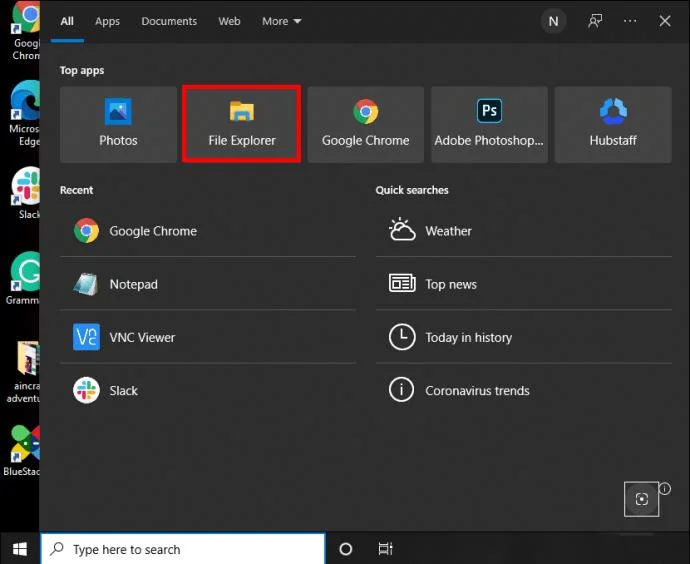Open the feedback icon in search header
This screenshot has height=564, width=690.
coord(595,21)
